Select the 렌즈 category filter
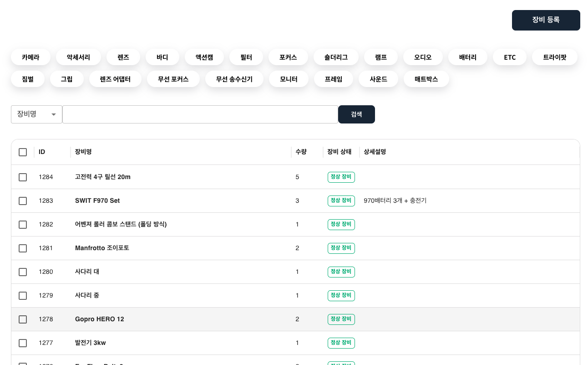 click(x=123, y=57)
